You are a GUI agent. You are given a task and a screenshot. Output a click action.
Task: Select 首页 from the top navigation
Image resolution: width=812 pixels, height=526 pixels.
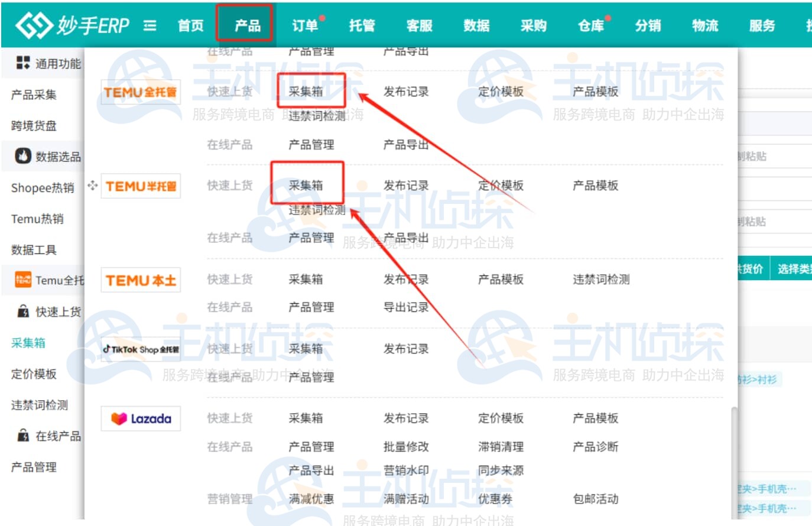(x=190, y=24)
